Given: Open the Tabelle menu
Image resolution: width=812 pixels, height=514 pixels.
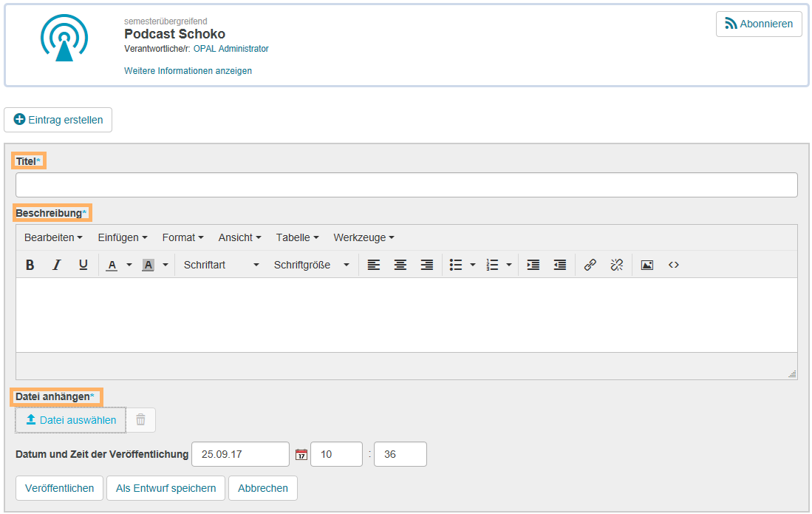Looking at the screenshot, I should point(297,237).
